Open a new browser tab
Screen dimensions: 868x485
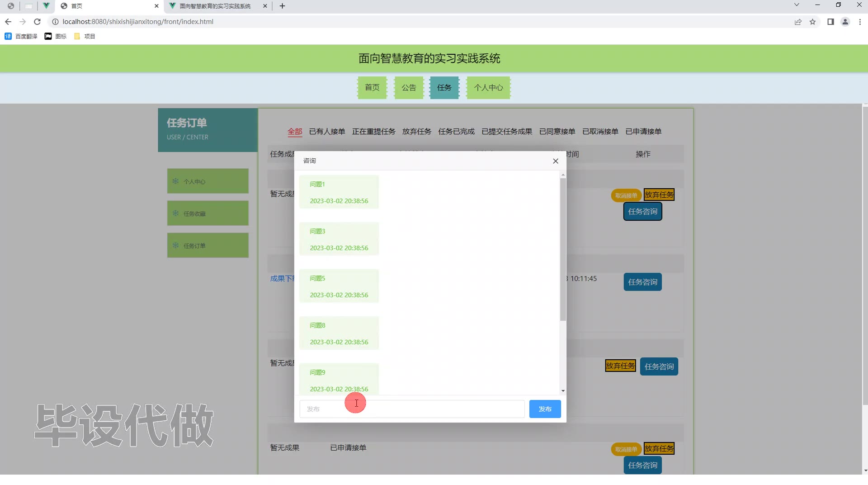pos(282,6)
